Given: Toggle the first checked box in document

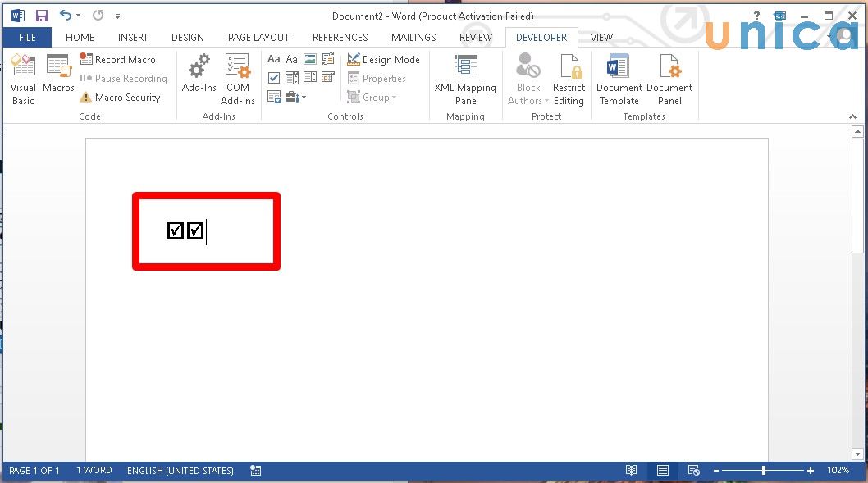Looking at the screenshot, I should [176, 230].
